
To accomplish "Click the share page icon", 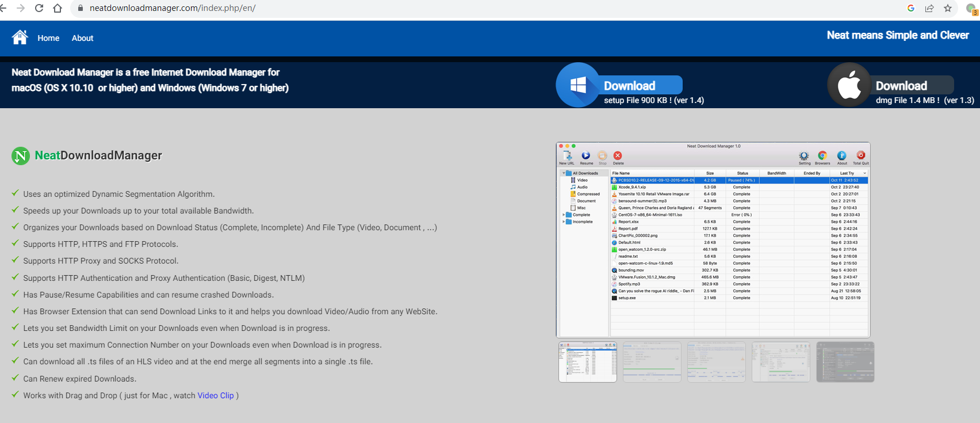I will (x=929, y=8).
